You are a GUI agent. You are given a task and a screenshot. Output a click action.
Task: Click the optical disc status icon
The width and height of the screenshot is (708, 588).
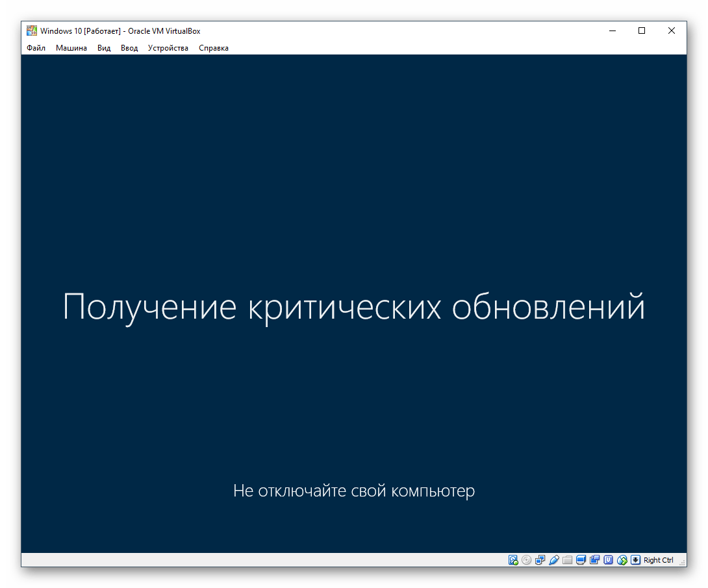[x=527, y=560]
